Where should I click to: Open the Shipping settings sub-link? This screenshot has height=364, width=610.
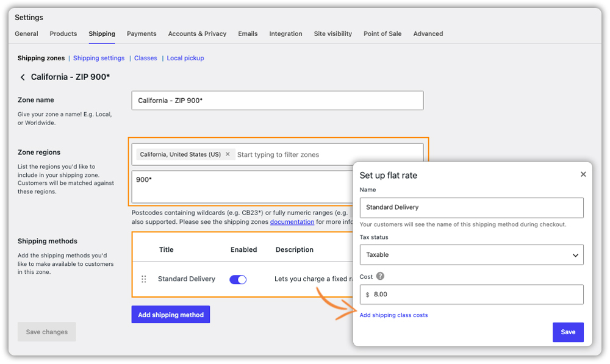point(99,58)
